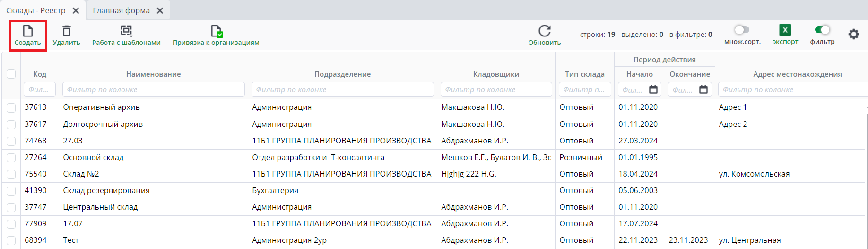Screen dimensions: 868x249
Task: Focus the Подразделение column filter field
Action: (342, 89)
